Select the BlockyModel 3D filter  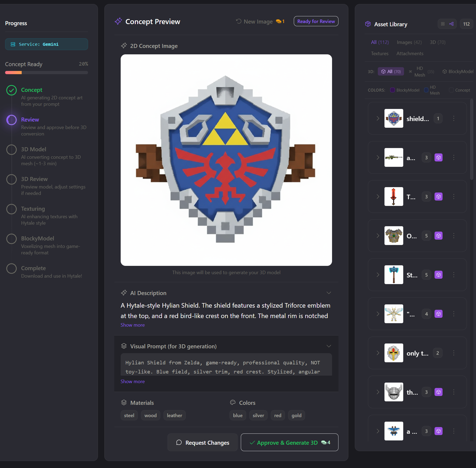tap(458, 71)
